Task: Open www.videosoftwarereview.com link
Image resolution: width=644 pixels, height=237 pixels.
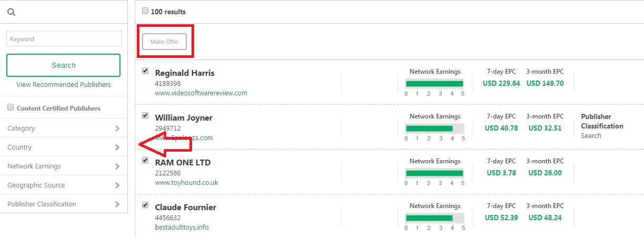Action: [201, 93]
